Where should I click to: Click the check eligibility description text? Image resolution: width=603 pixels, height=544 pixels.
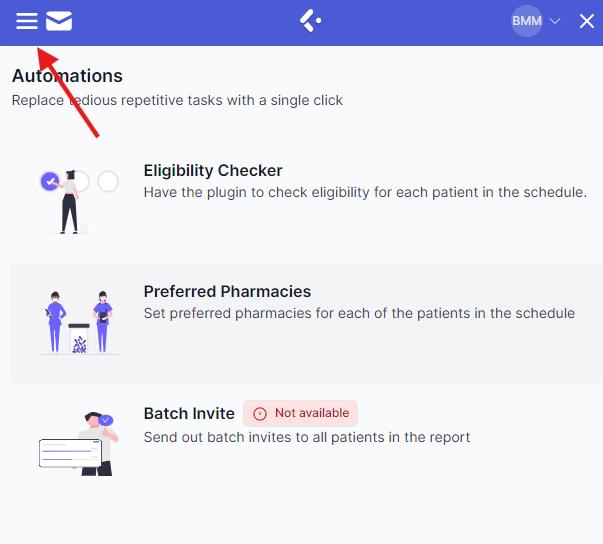(365, 192)
